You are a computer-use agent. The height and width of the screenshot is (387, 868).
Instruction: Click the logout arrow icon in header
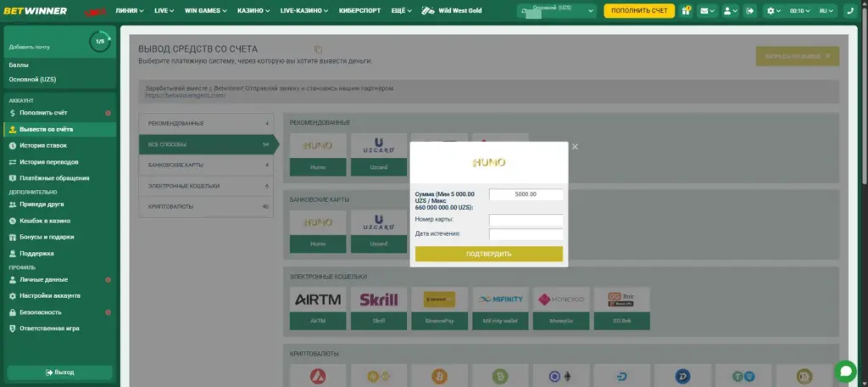[750, 10]
